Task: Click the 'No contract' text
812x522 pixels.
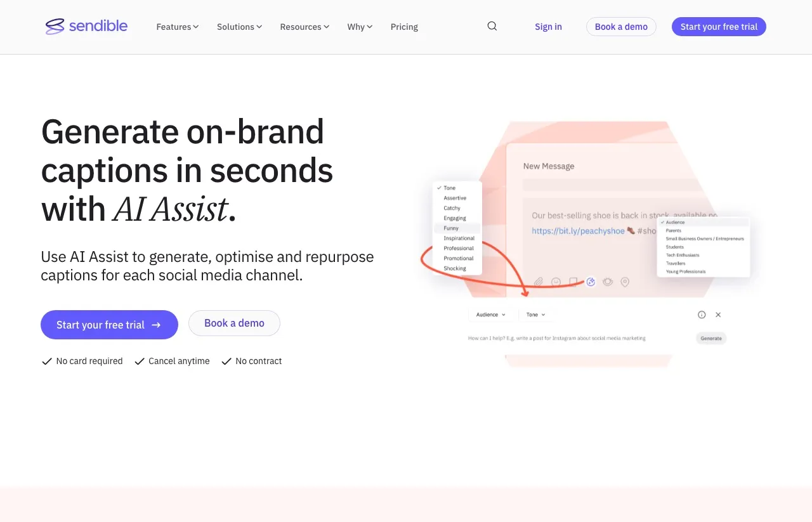Action: point(258,361)
